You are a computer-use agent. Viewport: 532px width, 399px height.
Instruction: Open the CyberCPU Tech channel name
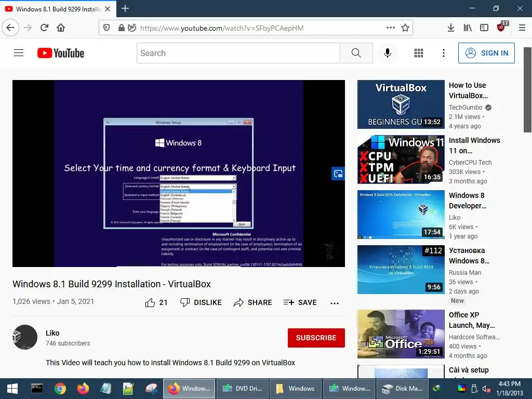pos(470,162)
